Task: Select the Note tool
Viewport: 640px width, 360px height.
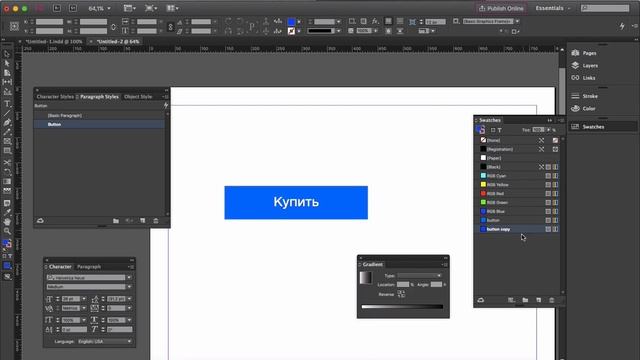Action: (7, 203)
